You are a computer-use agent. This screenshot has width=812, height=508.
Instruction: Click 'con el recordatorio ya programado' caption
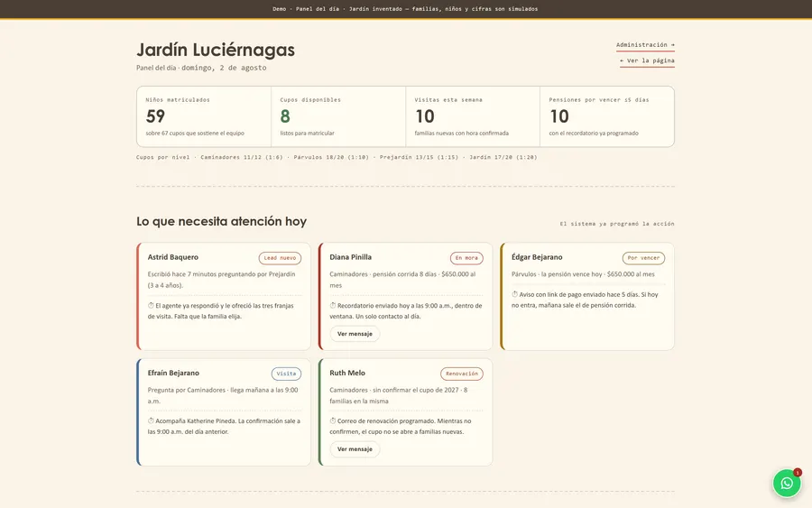click(594, 133)
